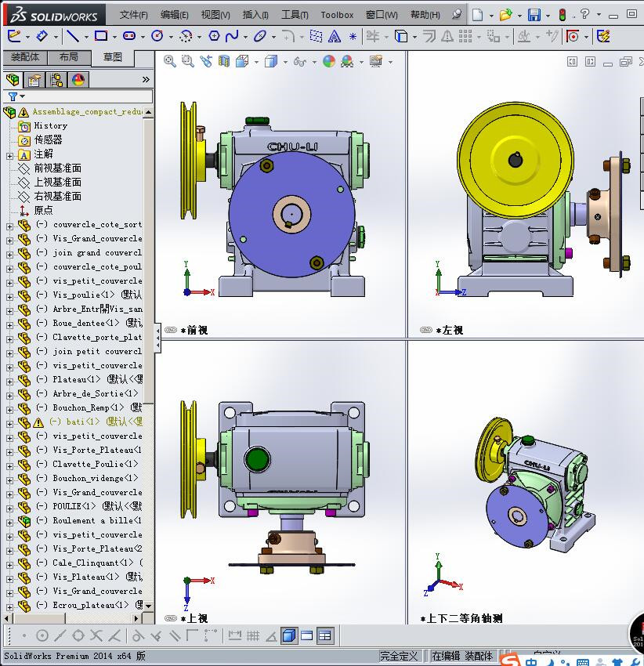This screenshot has width=644, height=666.
Task: Open the Toolbox menu
Action: pos(337,15)
